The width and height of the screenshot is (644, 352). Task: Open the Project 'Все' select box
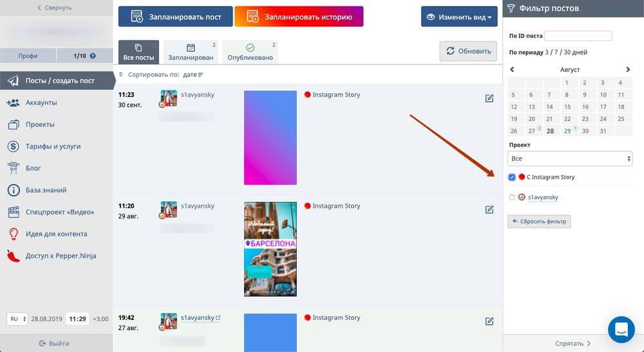click(x=570, y=158)
